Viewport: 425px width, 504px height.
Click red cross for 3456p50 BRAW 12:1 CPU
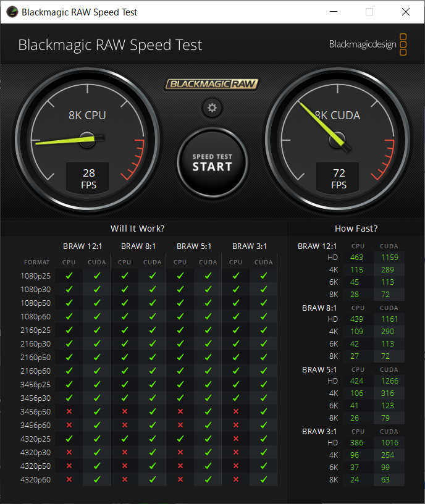[x=69, y=411]
